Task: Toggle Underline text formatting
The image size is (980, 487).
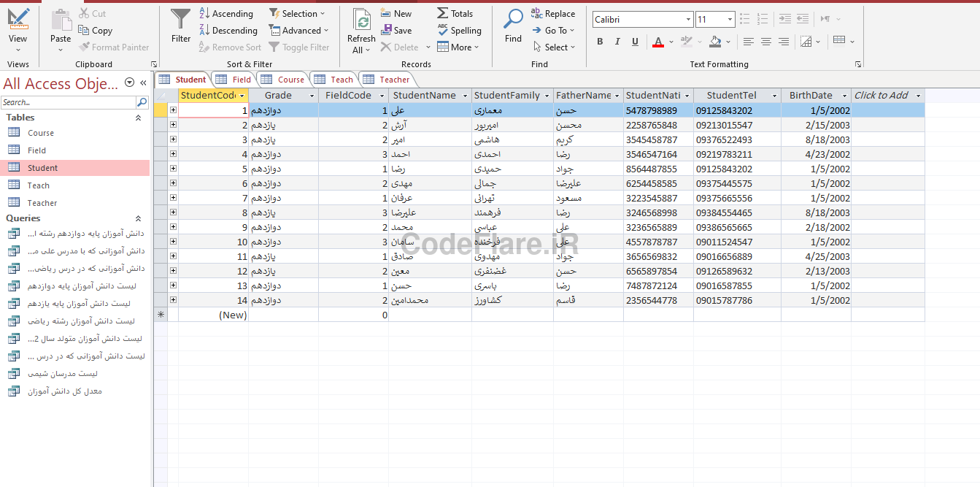Action: click(x=635, y=42)
